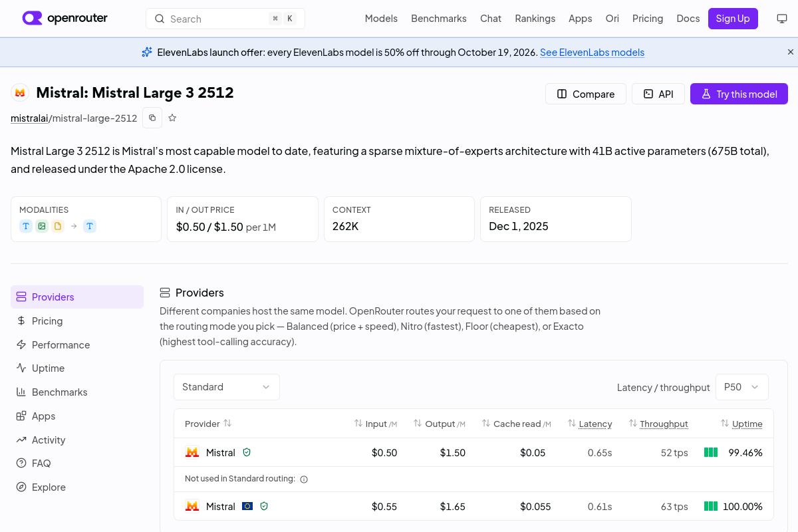Sort providers by Latency

click(590, 424)
